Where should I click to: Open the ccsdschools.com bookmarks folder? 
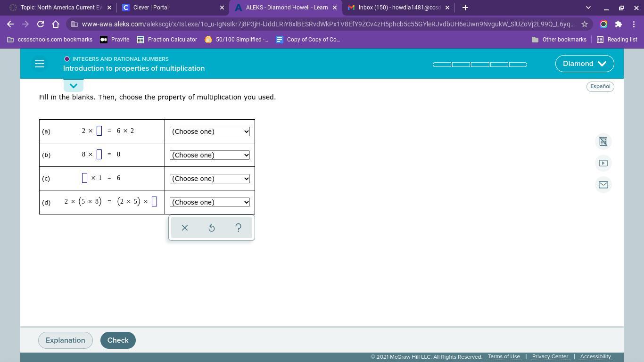(x=50, y=40)
